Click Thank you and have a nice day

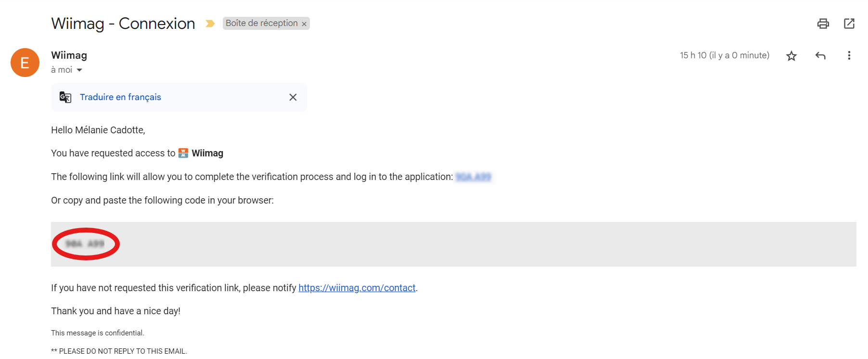116,311
